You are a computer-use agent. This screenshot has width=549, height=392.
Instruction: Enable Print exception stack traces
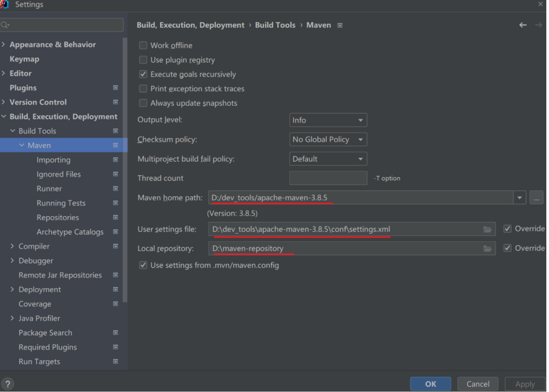point(143,89)
